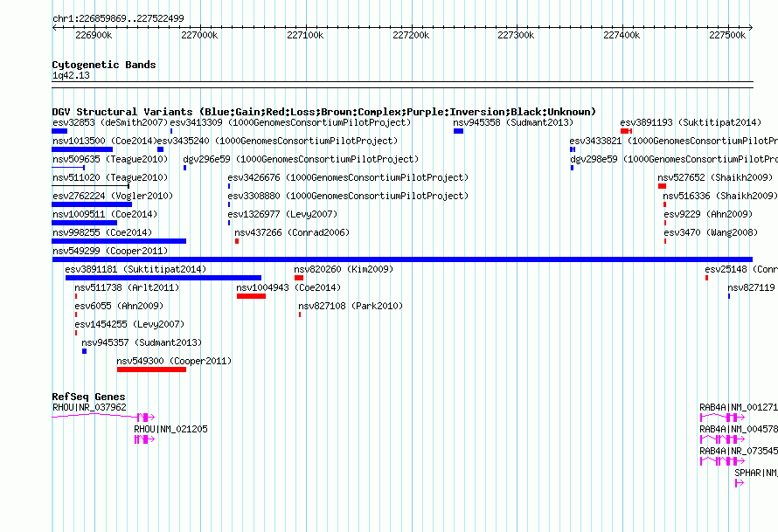Open the dgv298e59 variant label
The image size is (778, 532).
coord(674,159)
